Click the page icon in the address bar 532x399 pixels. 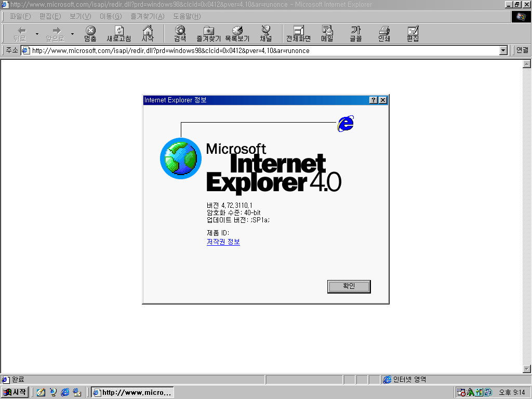click(26, 50)
